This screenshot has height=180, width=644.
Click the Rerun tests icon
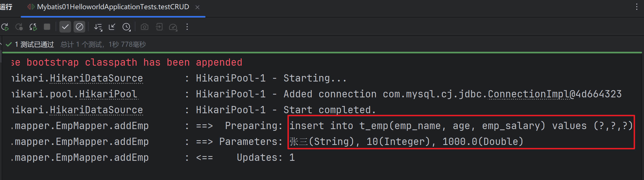(x=5, y=27)
